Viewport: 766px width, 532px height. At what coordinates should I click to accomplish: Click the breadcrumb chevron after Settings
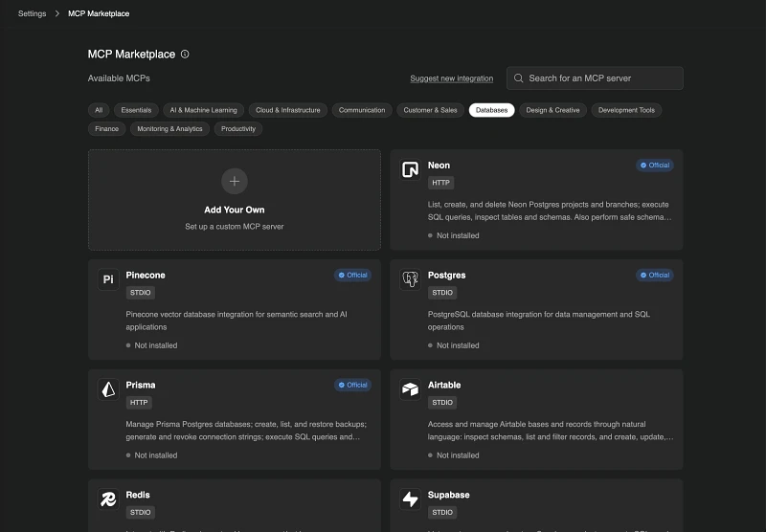[x=57, y=13]
